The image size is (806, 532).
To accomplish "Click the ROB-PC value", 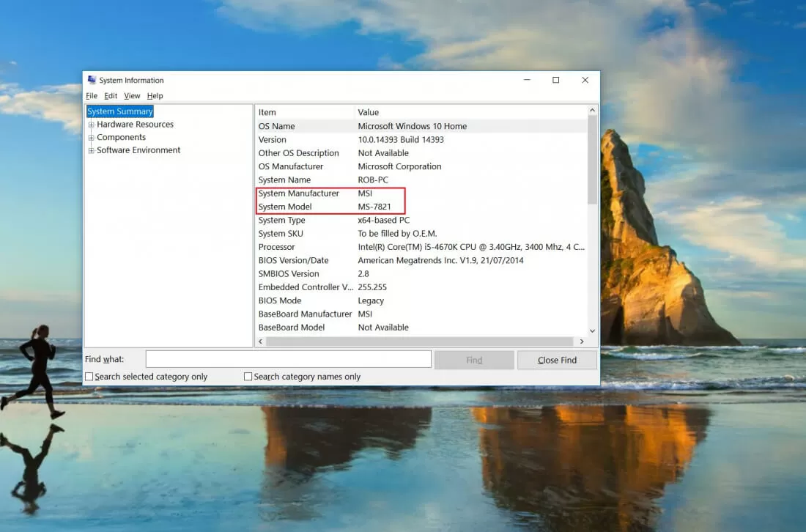I will (x=373, y=180).
